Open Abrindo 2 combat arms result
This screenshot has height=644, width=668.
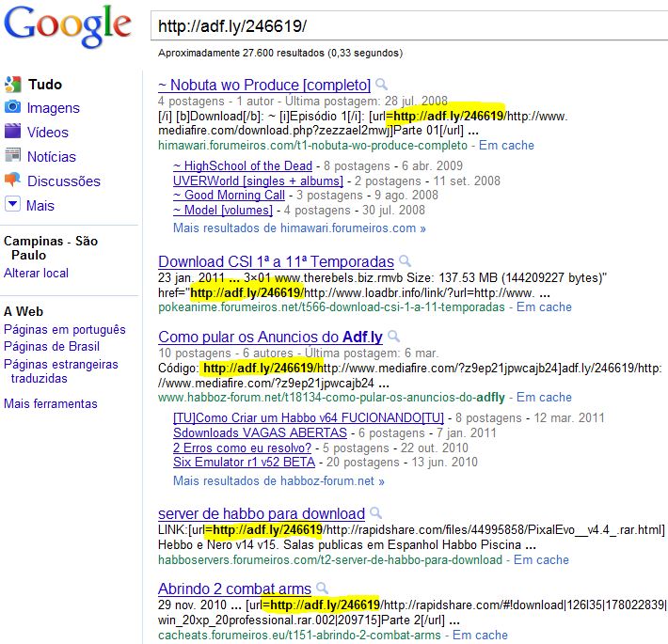234,589
